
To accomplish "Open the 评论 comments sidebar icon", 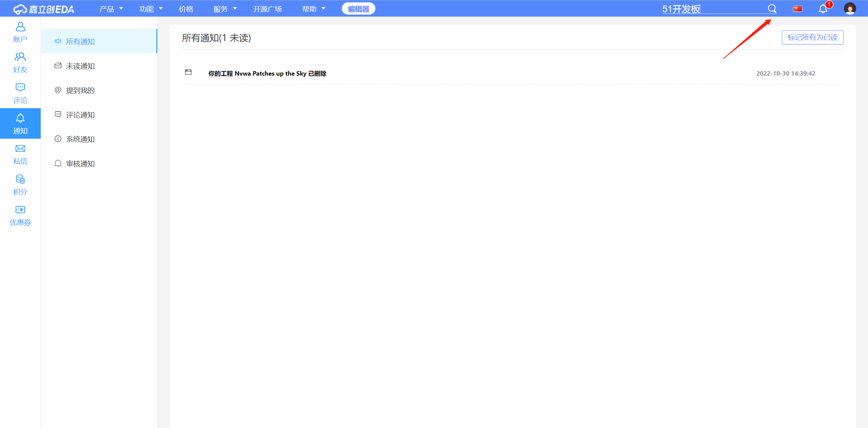I will tap(20, 93).
